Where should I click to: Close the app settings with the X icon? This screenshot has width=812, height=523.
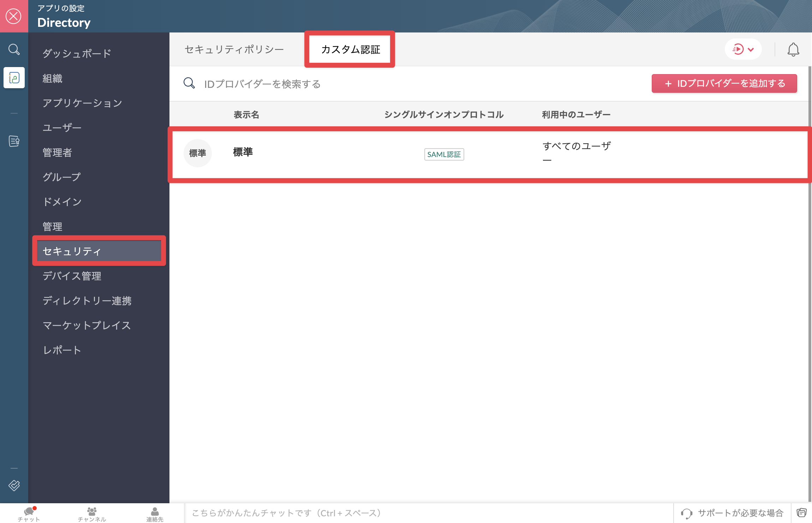[14, 16]
